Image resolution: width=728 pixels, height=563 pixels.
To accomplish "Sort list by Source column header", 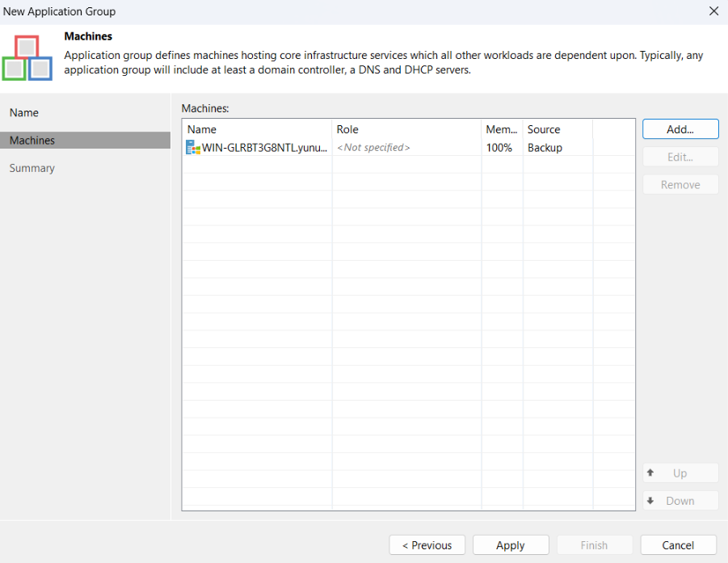I will (544, 129).
